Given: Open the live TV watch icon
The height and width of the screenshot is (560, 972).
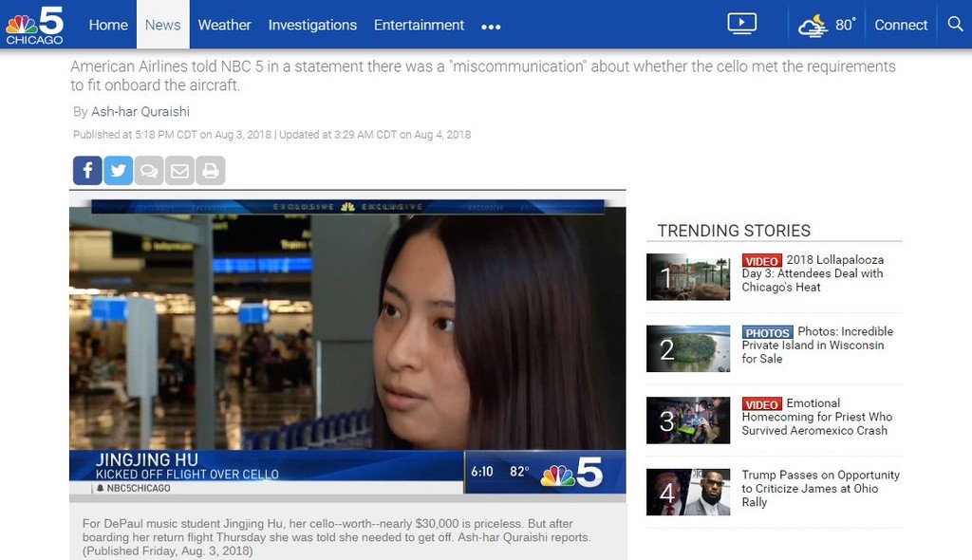Looking at the screenshot, I should click(741, 25).
